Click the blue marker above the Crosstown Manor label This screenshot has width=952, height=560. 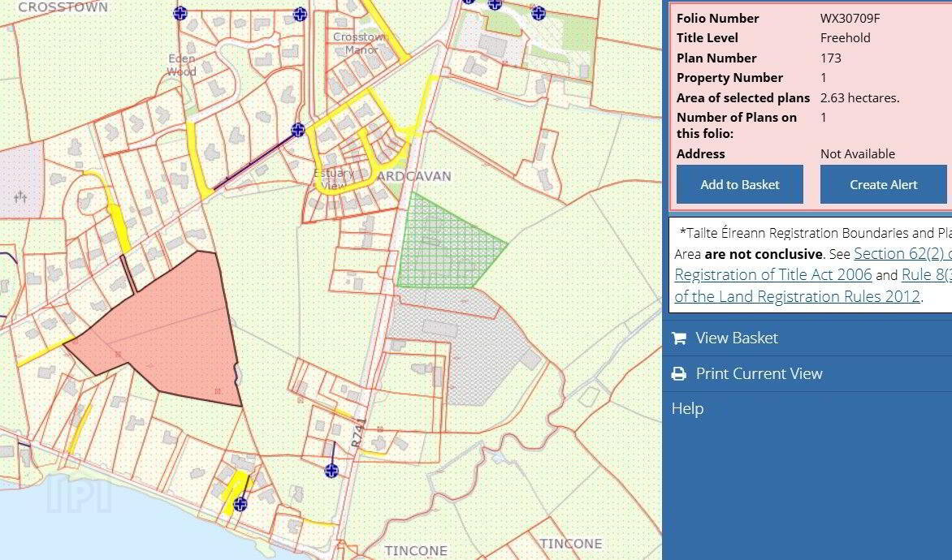coord(300,14)
